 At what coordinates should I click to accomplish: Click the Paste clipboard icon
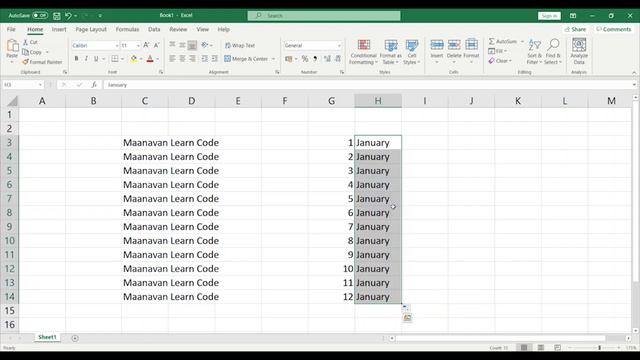[12, 46]
